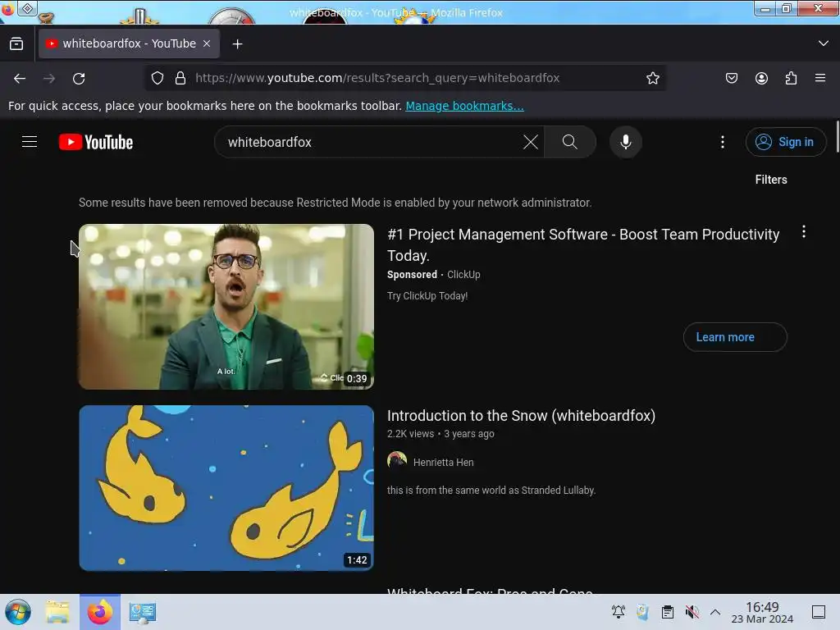Go to YouTube home via logo
Image resolution: width=840 pixels, height=630 pixels.
click(96, 142)
